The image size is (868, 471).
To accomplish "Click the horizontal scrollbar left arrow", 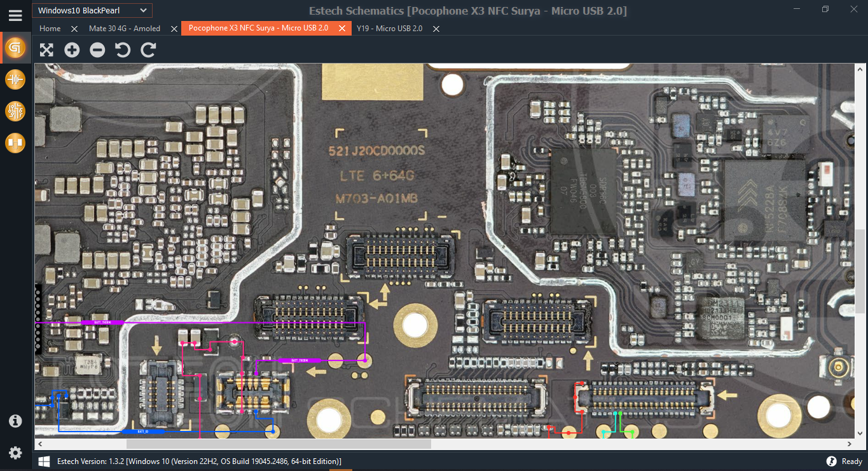I will (x=39, y=444).
